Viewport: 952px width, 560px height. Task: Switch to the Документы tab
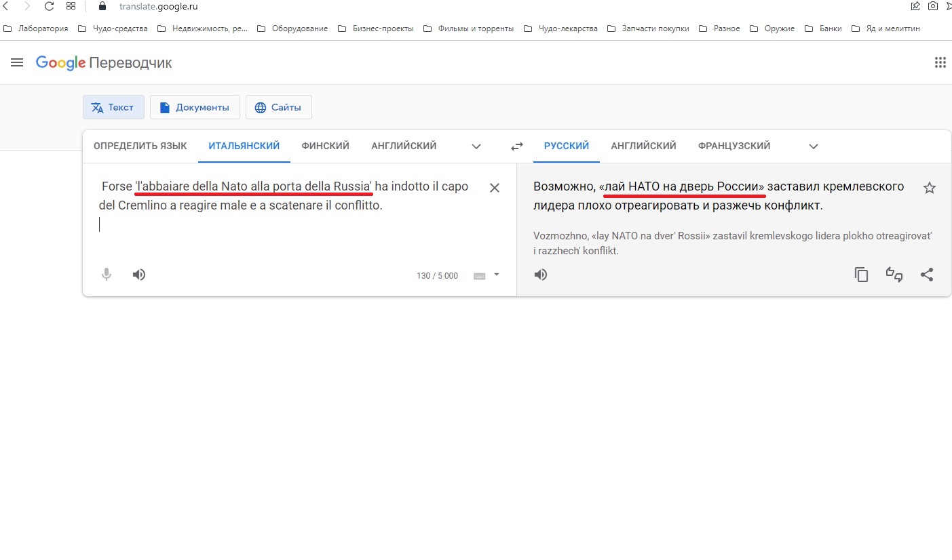pyautogui.click(x=195, y=107)
